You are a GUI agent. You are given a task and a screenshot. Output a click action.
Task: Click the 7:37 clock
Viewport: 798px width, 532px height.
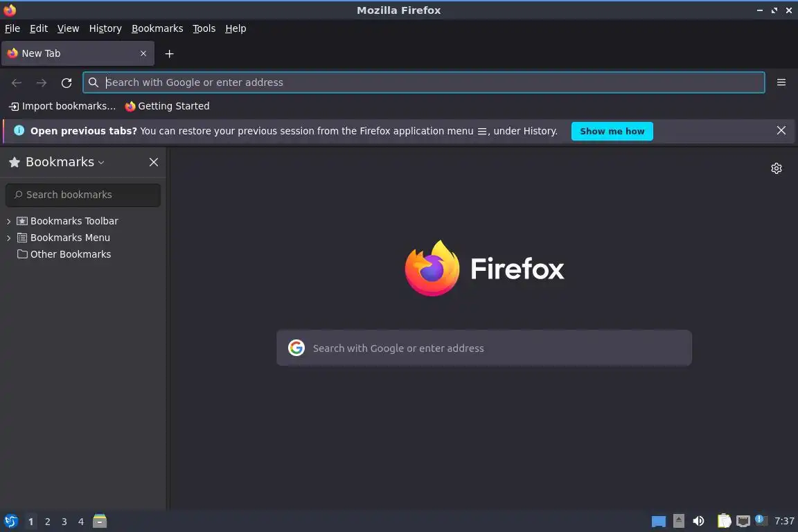tap(784, 521)
